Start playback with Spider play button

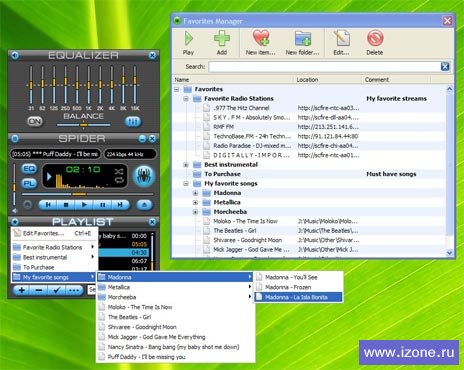84,205
